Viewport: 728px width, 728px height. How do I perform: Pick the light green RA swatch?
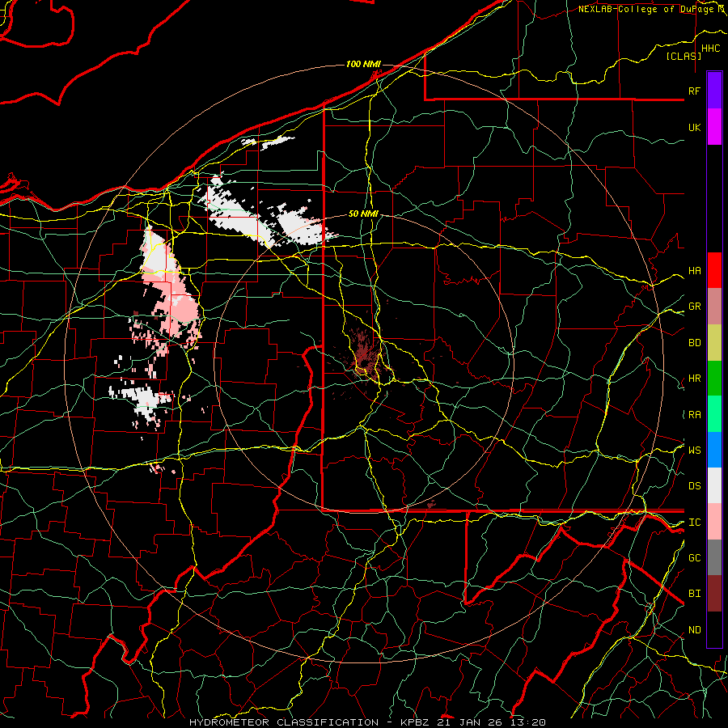[x=714, y=414]
